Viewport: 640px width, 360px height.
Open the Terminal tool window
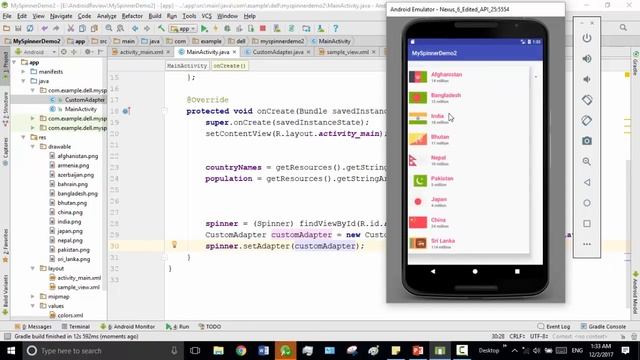pyautogui.click(x=76, y=327)
